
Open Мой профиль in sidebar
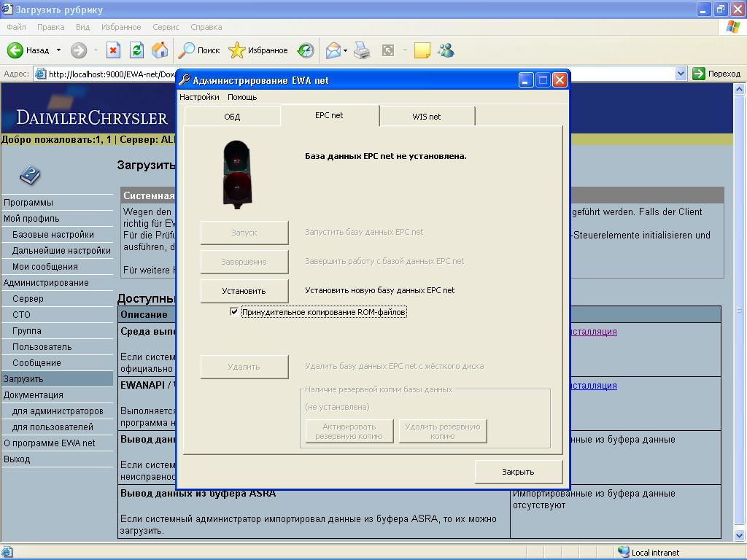(x=31, y=219)
